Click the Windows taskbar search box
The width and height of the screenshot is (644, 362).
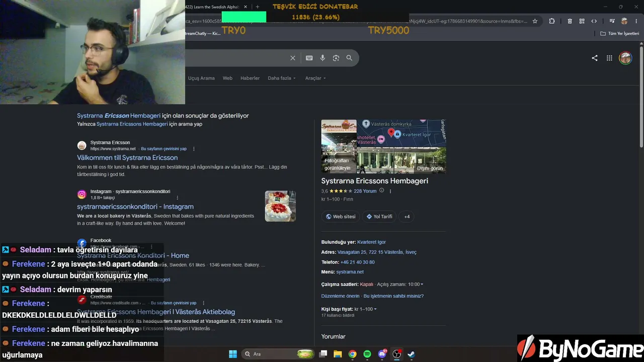[x=279, y=354]
